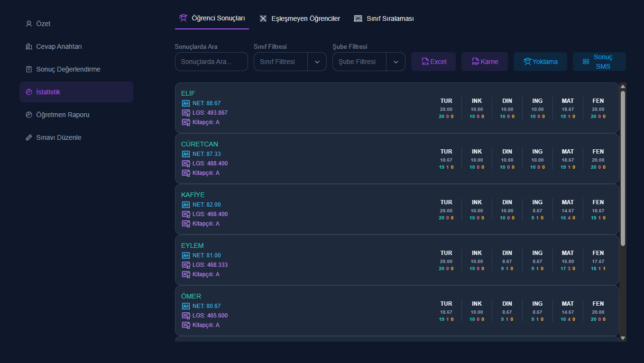The height and width of the screenshot is (363, 644).
Task: Click the Özet person icon
Action: click(29, 24)
